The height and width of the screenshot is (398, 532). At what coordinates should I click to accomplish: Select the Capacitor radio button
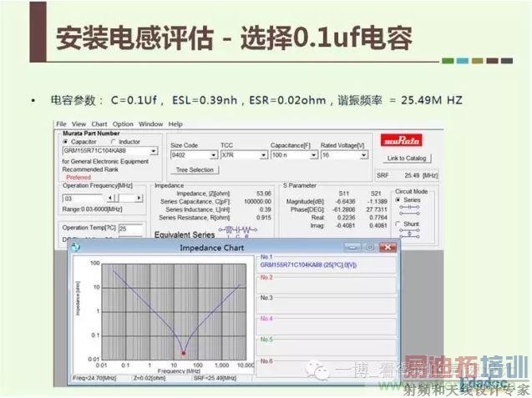pos(65,142)
